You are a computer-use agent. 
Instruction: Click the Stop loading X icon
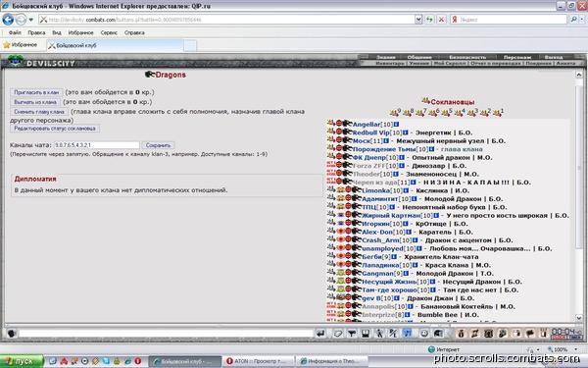442,20
